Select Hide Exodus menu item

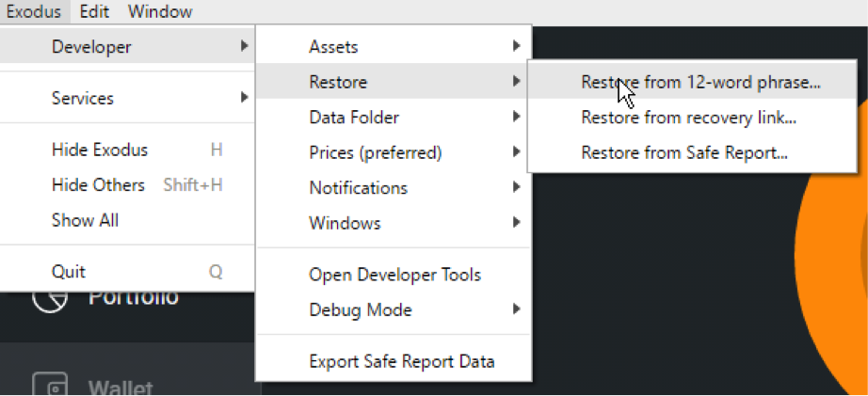coord(127,150)
